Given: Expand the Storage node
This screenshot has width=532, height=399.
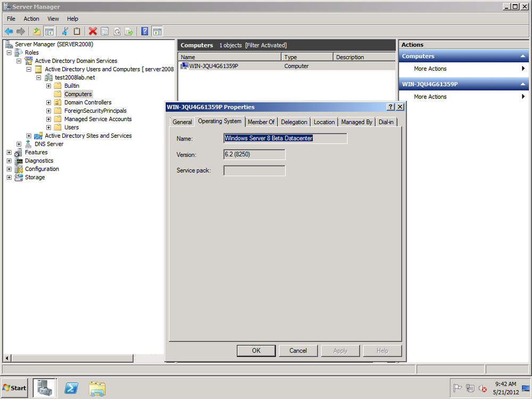Looking at the screenshot, I should (9, 178).
